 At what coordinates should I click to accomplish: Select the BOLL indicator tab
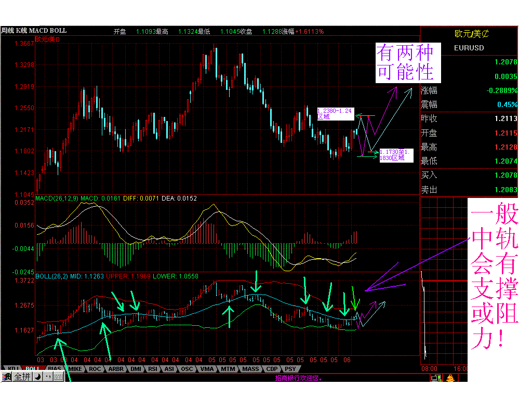coord(33,369)
